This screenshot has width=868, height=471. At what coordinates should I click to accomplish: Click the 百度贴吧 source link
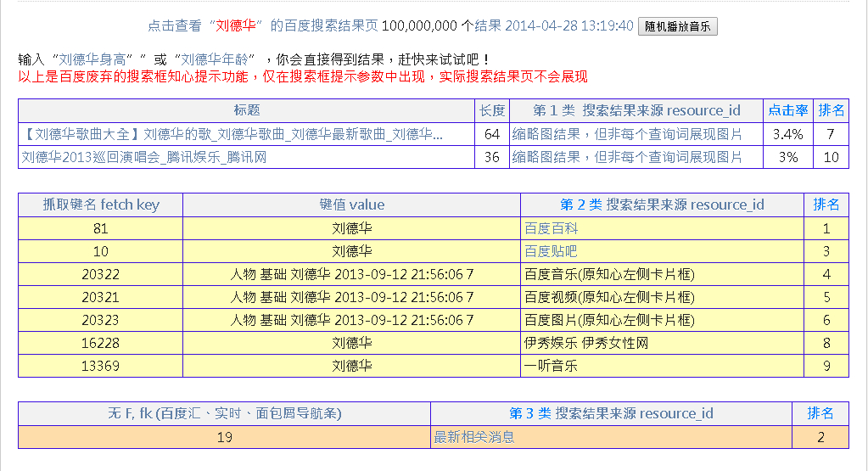click(x=551, y=251)
